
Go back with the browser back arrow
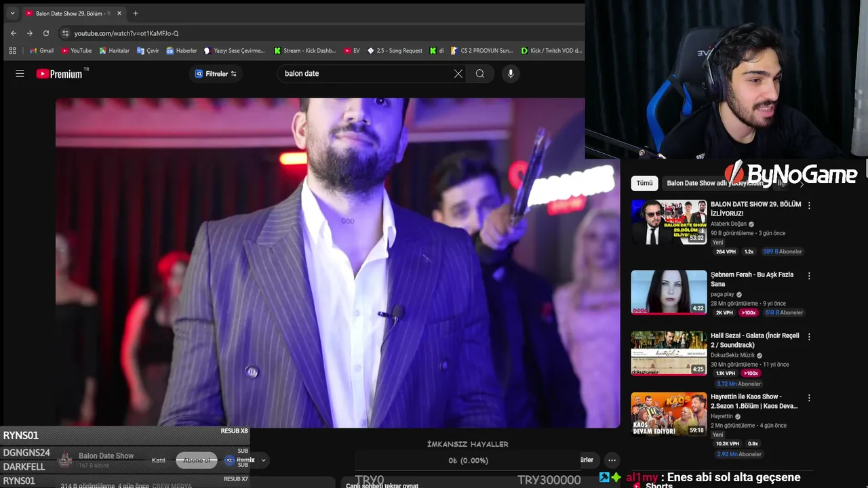pyautogui.click(x=14, y=33)
